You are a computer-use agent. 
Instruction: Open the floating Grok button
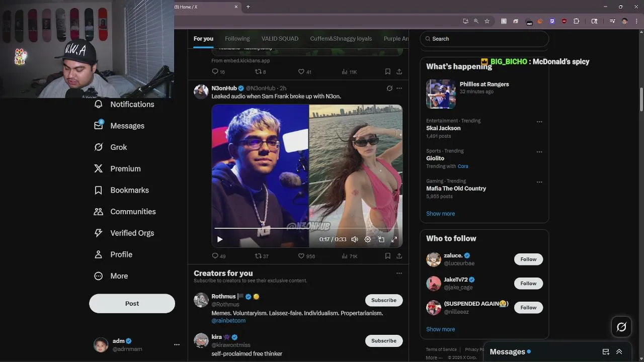(621, 327)
